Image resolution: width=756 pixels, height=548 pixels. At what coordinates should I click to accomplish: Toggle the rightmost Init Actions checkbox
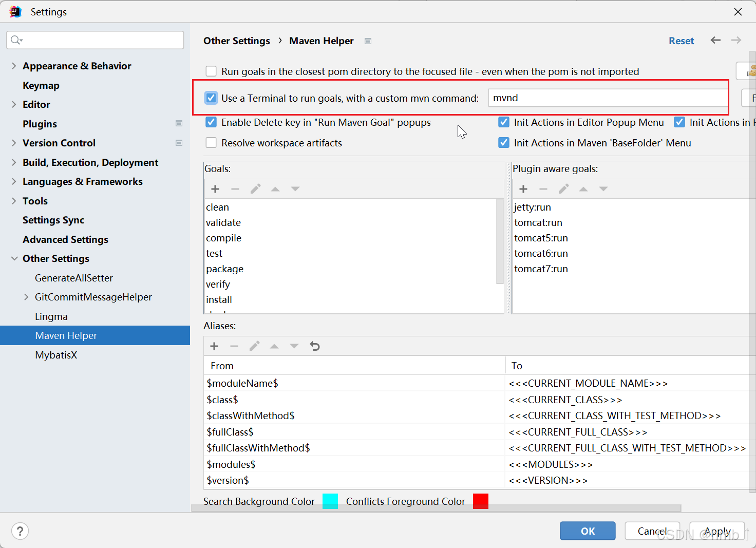click(x=679, y=122)
